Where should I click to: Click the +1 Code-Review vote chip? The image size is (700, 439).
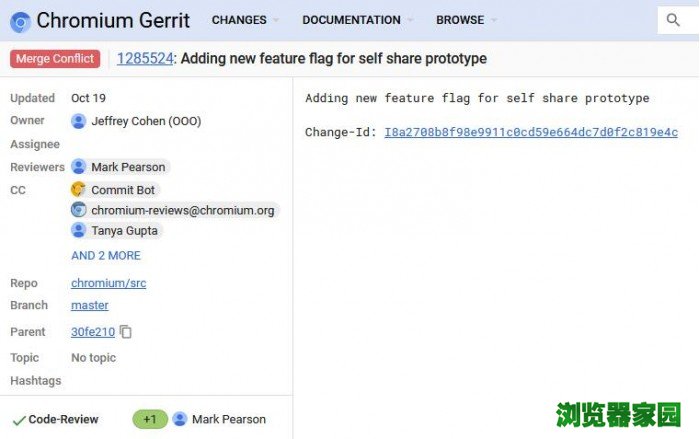[x=150, y=419]
